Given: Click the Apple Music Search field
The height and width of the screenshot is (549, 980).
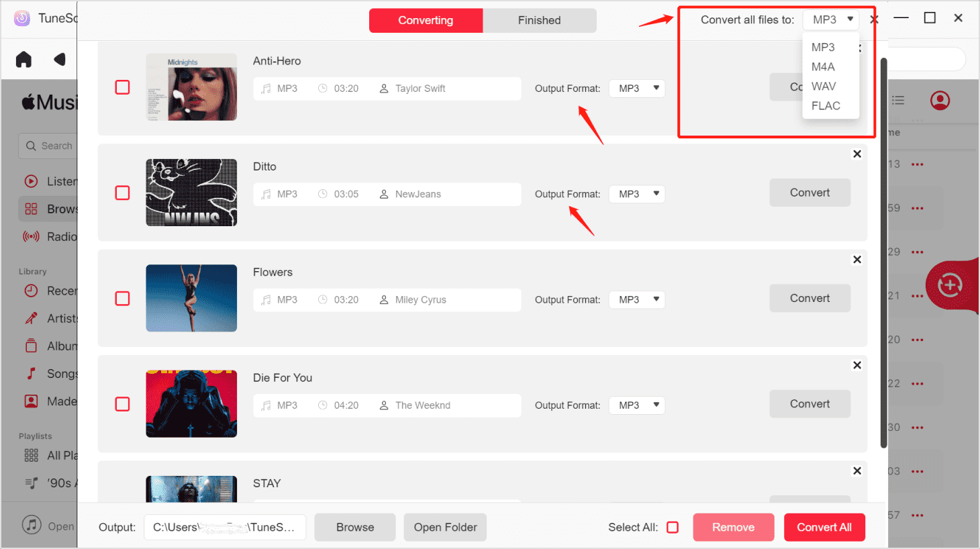Looking at the screenshot, I should point(48,146).
